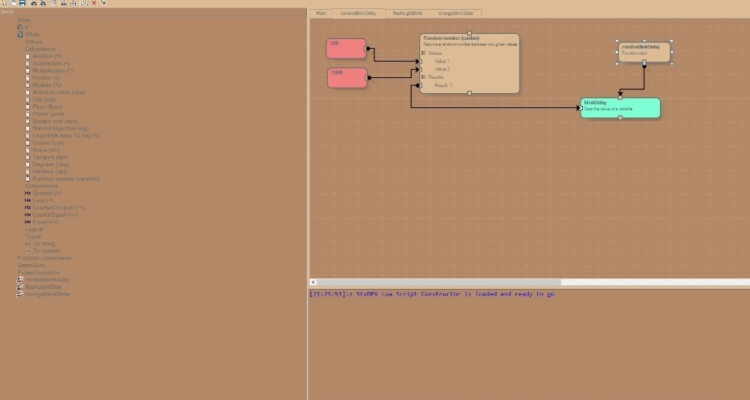Select the Random number (random) node
This screenshot has height=400, width=750.
[470, 63]
